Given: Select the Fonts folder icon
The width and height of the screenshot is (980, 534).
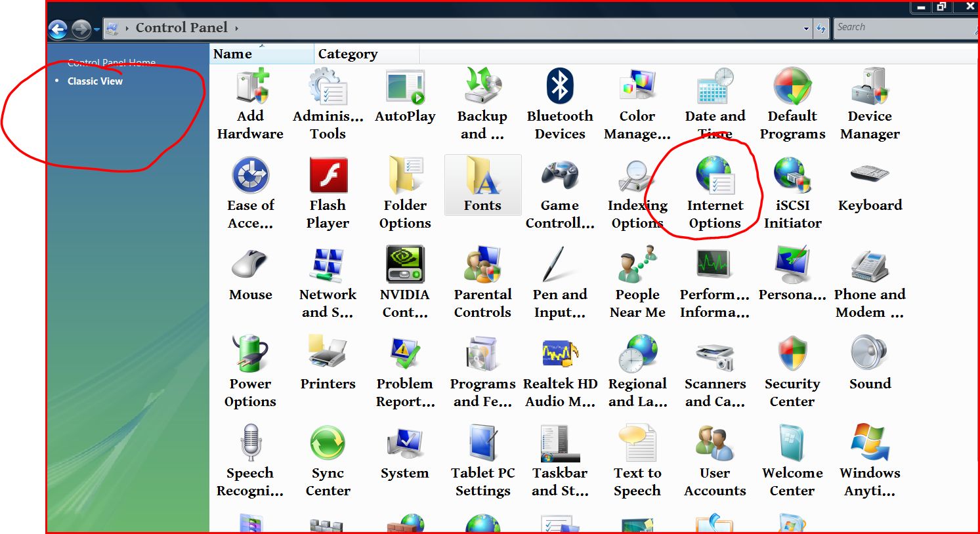Looking at the screenshot, I should point(482,185).
